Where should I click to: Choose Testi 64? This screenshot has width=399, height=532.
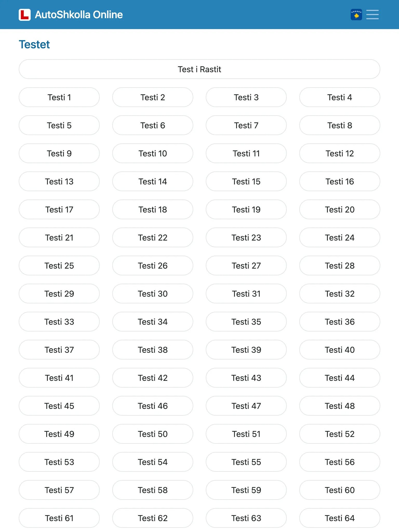340,518
